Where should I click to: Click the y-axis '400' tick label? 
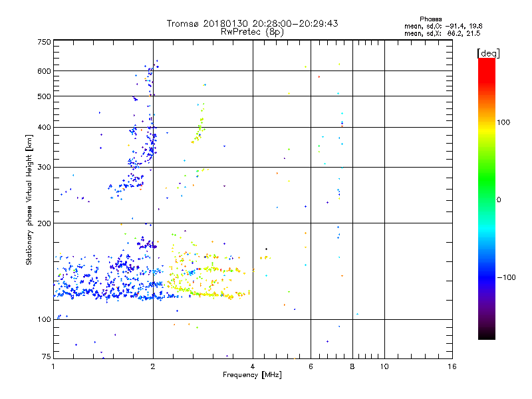pos(44,128)
